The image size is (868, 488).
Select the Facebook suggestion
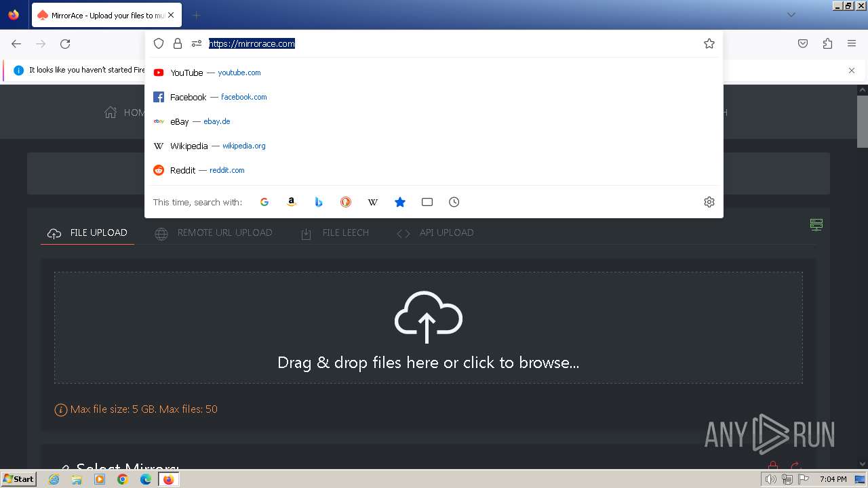pos(434,97)
